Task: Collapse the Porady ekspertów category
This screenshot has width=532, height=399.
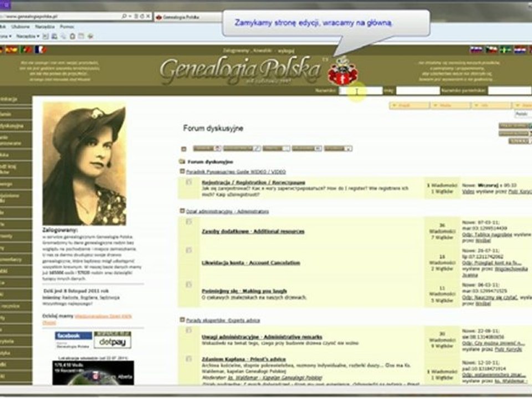Action: [x=182, y=320]
